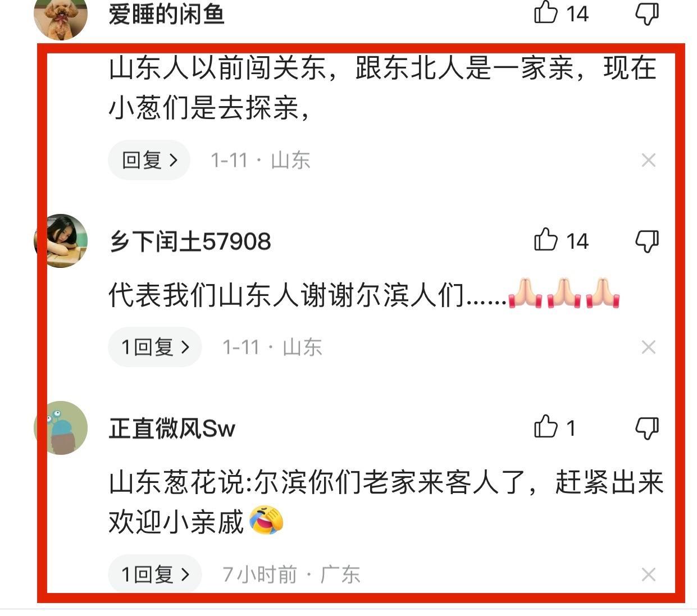Expand 1回复 under 正直微风Sw's comment
This screenshot has width=697, height=616.
click(155, 574)
